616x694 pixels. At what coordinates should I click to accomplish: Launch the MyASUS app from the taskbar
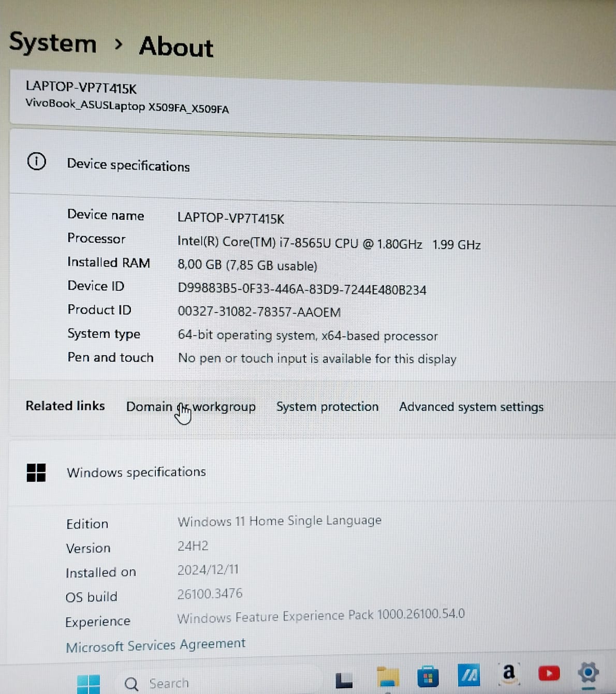pyautogui.click(x=468, y=675)
